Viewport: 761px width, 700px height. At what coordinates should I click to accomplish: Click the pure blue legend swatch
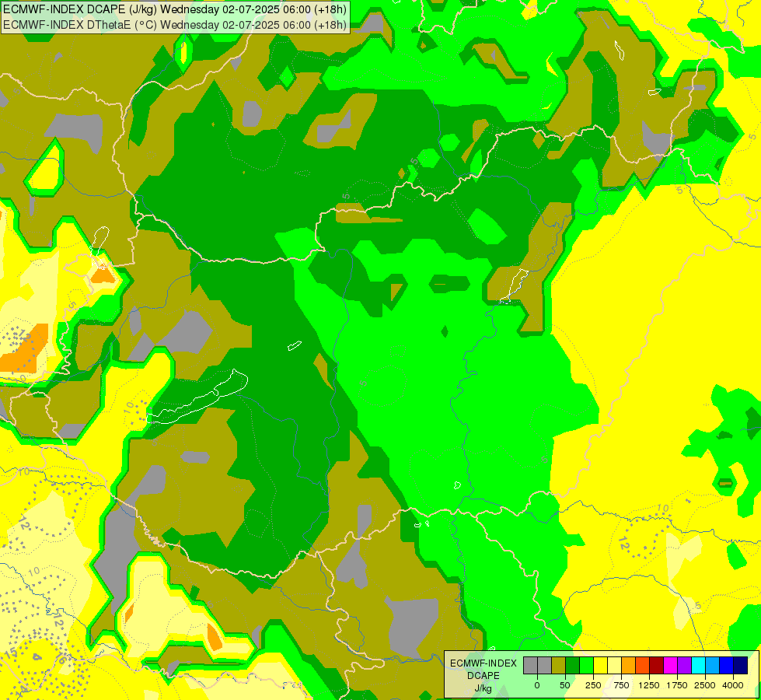pos(727,665)
